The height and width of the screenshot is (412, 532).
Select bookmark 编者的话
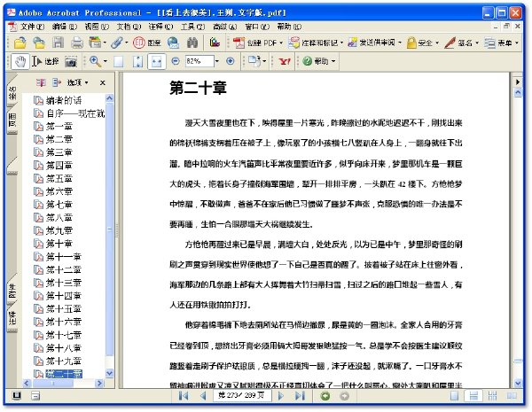(x=64, y=100)
